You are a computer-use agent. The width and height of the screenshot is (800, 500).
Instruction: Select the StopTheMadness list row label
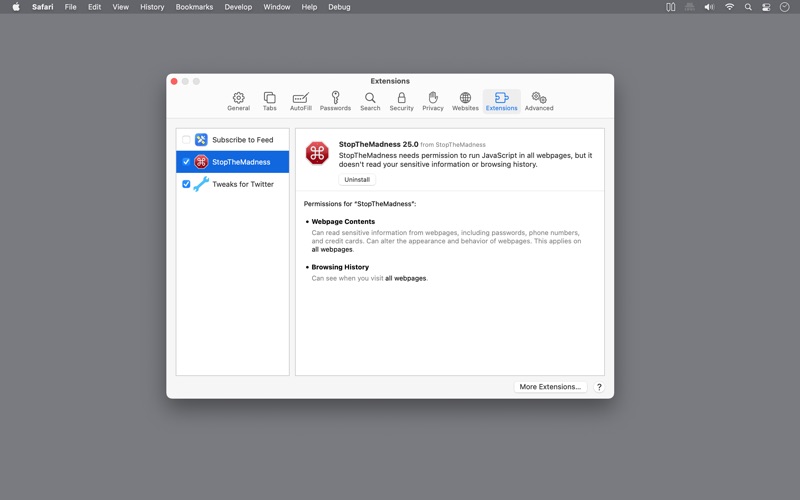point(241,162)
